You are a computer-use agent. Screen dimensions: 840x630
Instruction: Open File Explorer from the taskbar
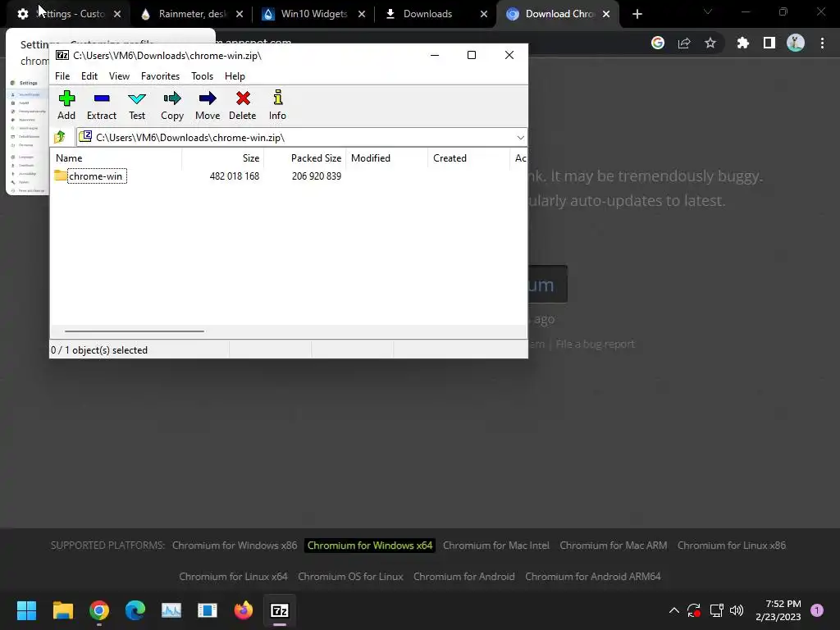click(62, 610)
